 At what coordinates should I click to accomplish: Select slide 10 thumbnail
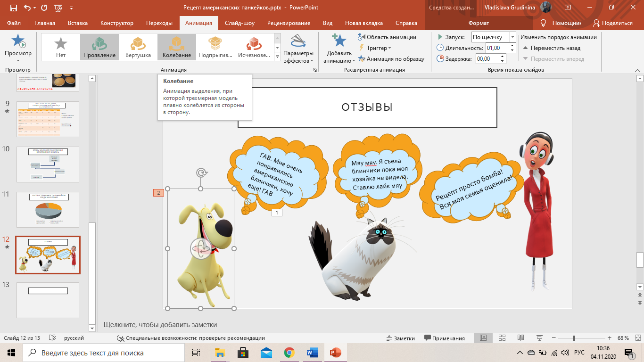47,164
